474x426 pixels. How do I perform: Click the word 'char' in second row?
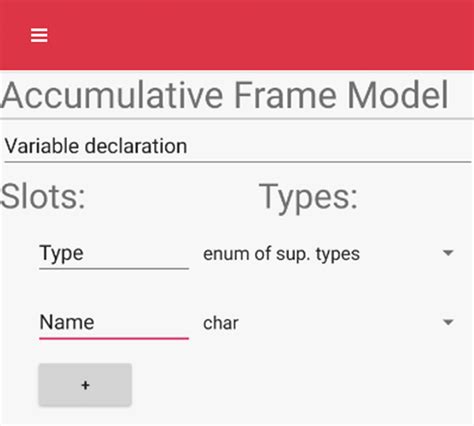(x=221, y=323)
